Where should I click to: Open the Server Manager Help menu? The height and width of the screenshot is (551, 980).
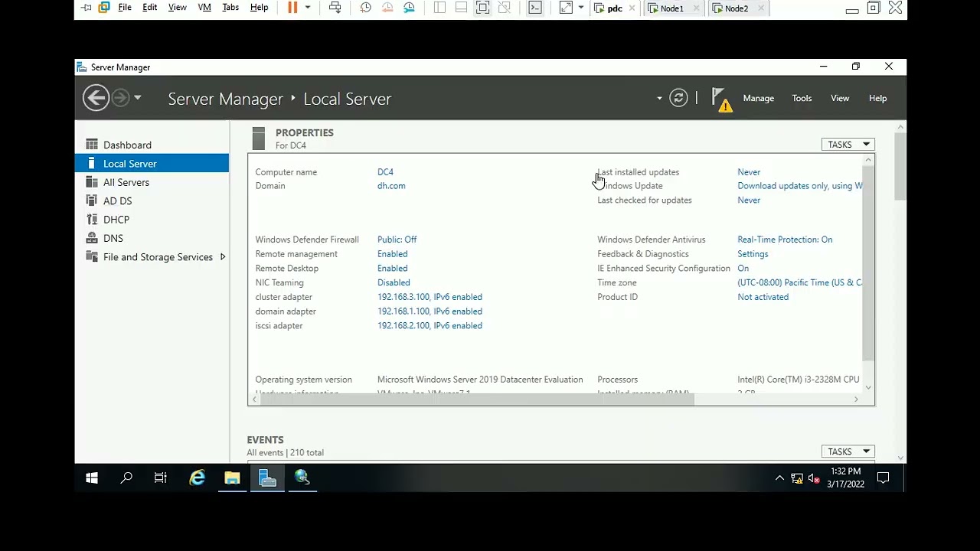click(877, 98)
